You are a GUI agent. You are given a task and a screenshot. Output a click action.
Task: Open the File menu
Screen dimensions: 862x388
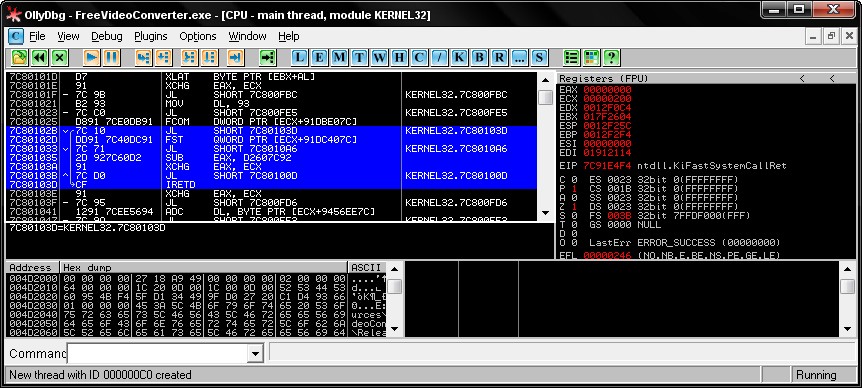[37, 36]
